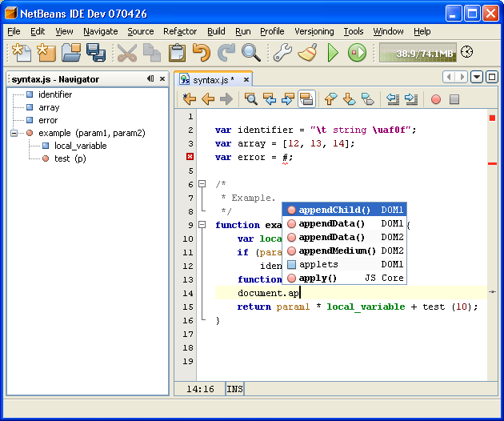
Task: Collapse the example function node in Navigator
Action: (x=14, y=133)
